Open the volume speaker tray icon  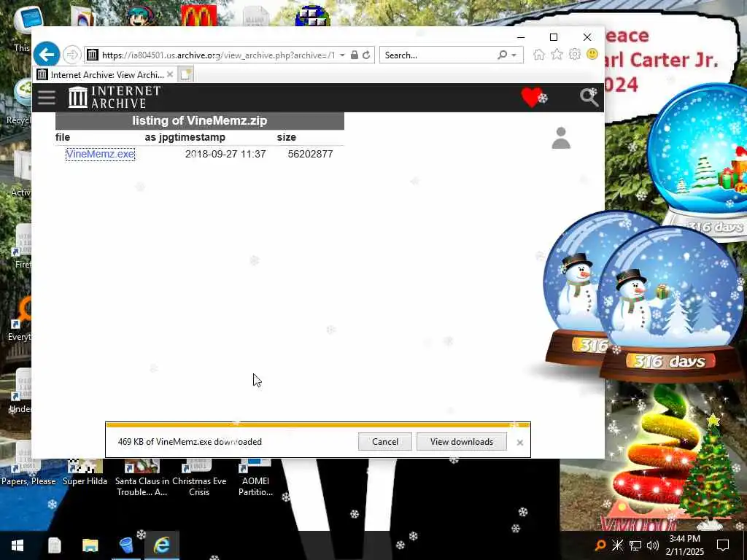(653, 545)
